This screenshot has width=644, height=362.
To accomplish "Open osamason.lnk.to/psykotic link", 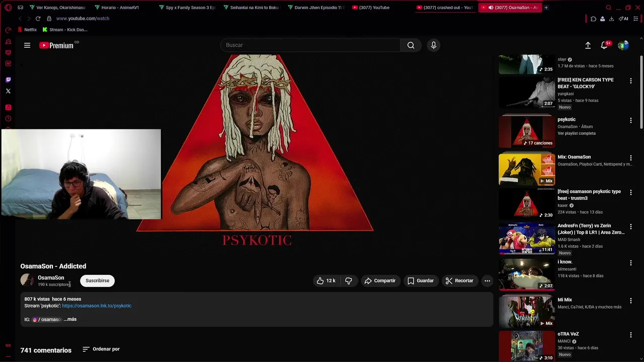I will pos(97,306).
